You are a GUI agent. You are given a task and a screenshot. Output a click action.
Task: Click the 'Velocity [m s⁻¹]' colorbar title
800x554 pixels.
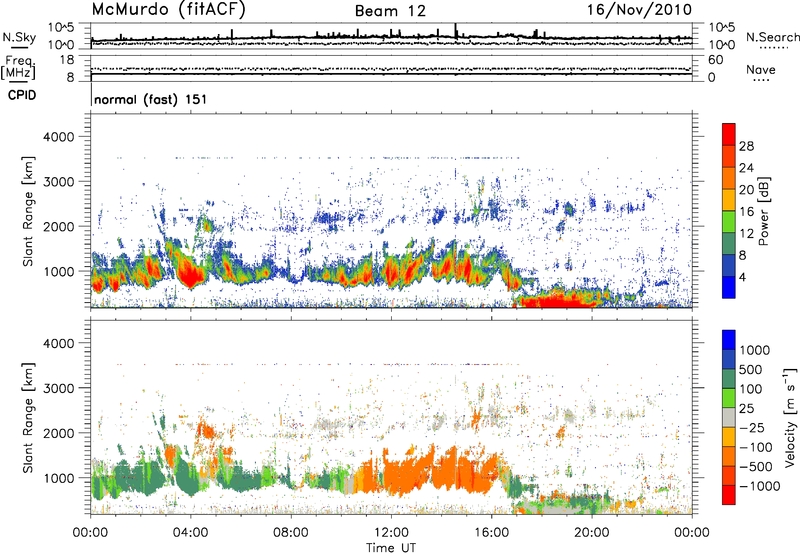coord(790,417)
